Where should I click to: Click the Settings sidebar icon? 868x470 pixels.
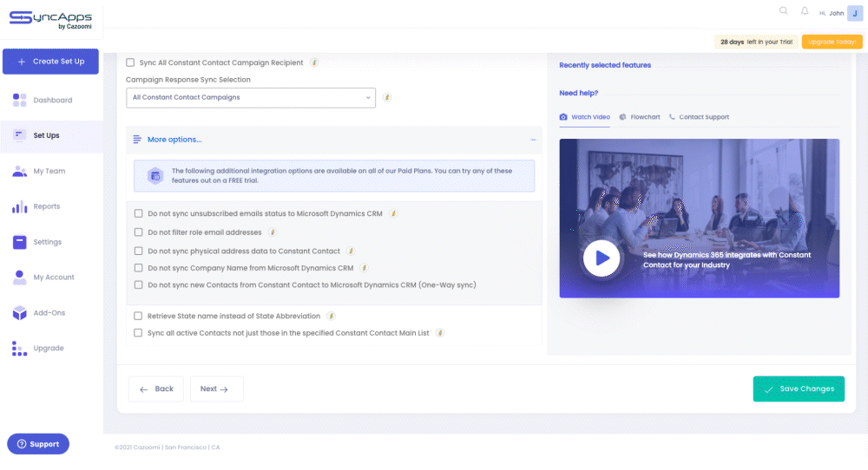[19, 242]
